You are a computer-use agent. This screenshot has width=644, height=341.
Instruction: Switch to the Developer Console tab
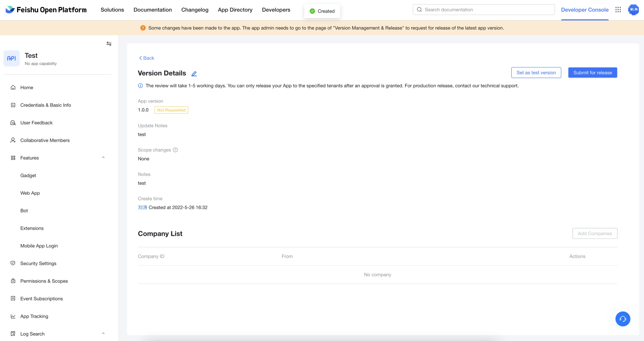click(585, 10)
